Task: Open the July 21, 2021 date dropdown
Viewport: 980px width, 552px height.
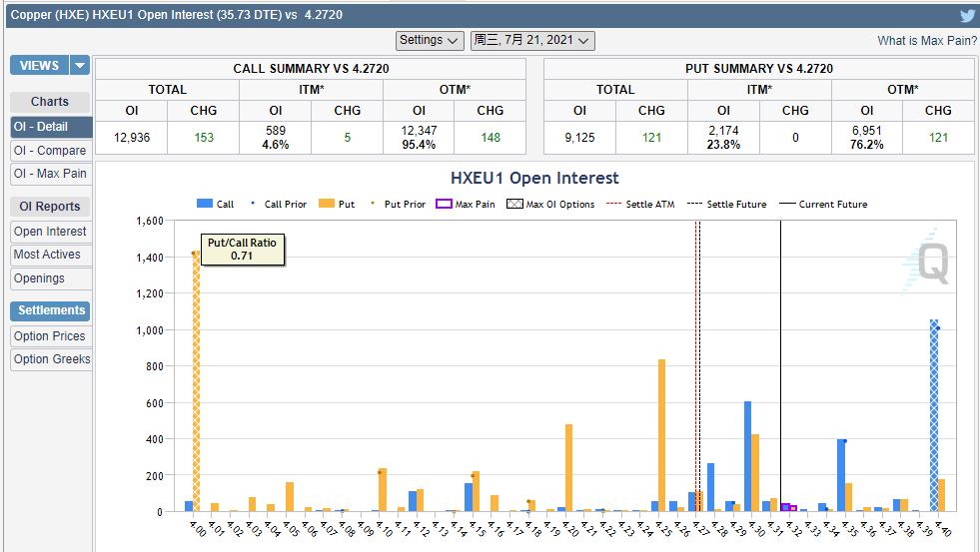Action: [x=532, y=40]
